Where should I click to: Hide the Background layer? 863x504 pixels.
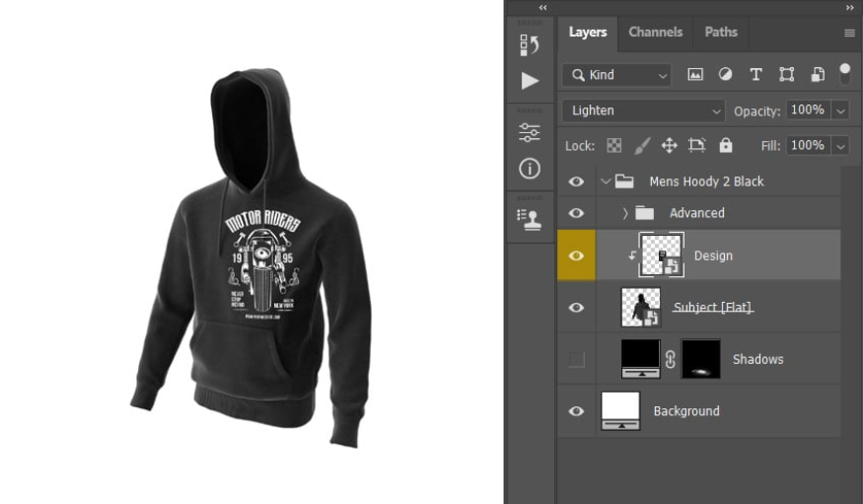click(x=576, y=411)
